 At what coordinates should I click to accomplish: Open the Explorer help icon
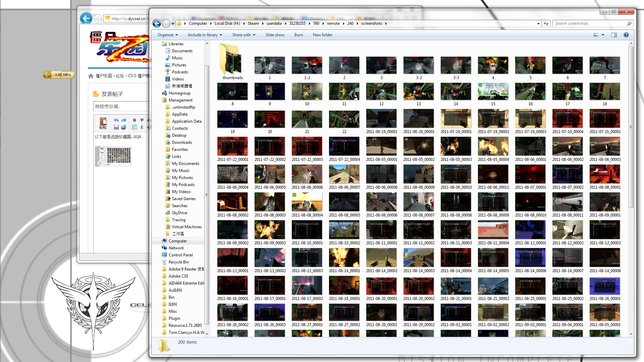(626, 35)
